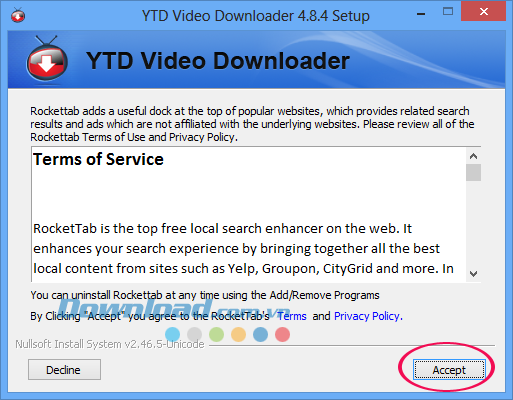Click the scrollbar thumb of Terms of Service
Viewport: 513px width, 400px height.
click(x=473, y=172)
